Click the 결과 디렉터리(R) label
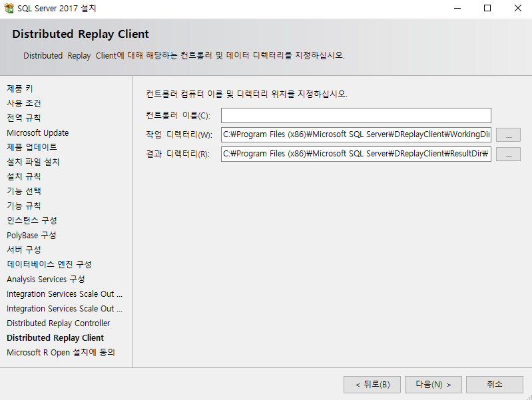Image resolution: width=532 pixels, height=400 pixels. point(178,154)
